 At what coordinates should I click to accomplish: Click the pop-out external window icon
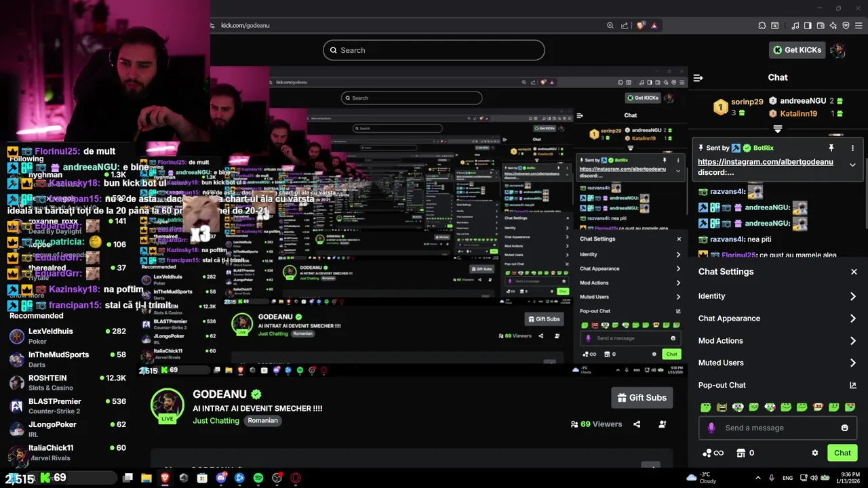(x=853, y=385)
